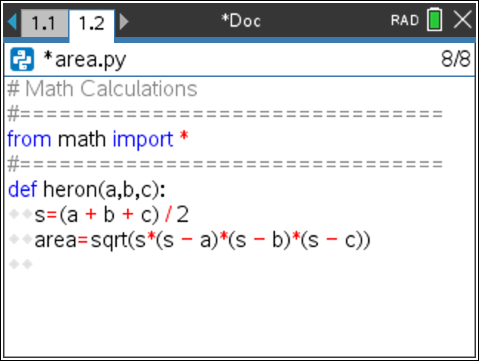Image resolution: width=479 pixels, height=361 pixels.
Task: Click the green battery status icon
Action: (x=435, y=20)
